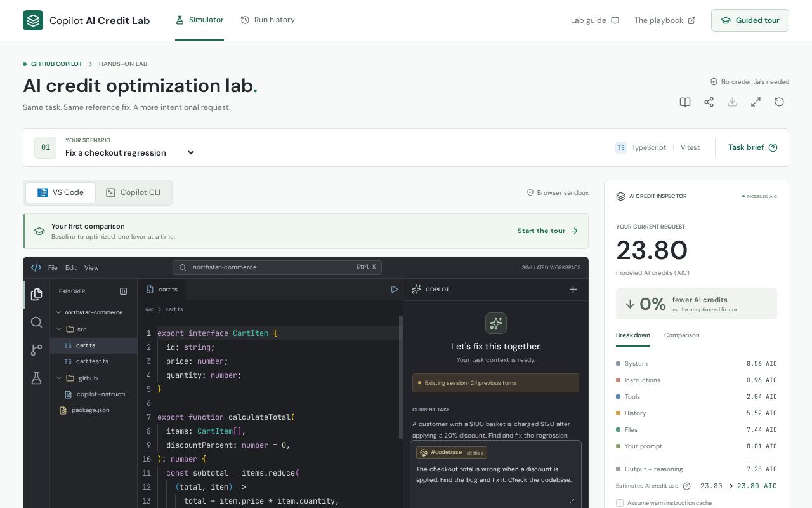Viewport: 812px width, 508px height.
Task: Open the Run history tab
Action: pyautogui.click(x=268, y=20)
